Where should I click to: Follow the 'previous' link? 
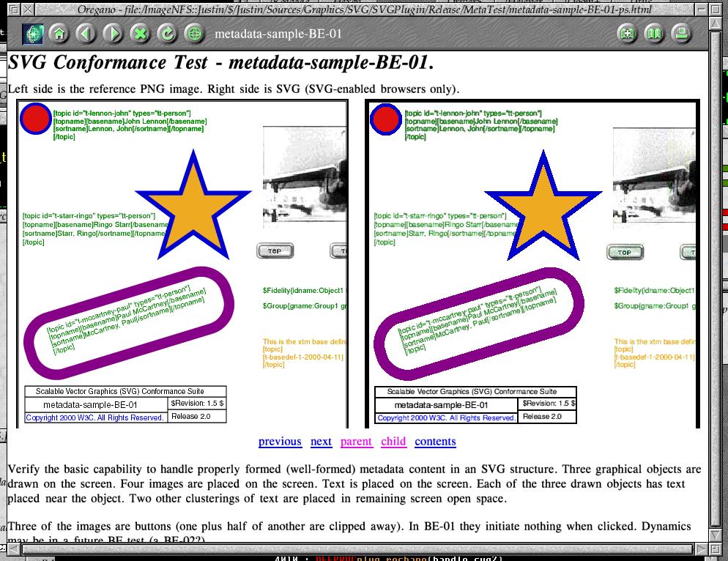280,442
